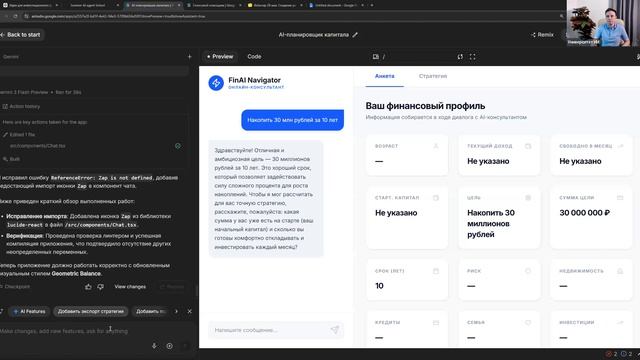The width and height of the screenshot is (640, 360).
Task: Give thumbs down to the response
Action: click(100, 287)
